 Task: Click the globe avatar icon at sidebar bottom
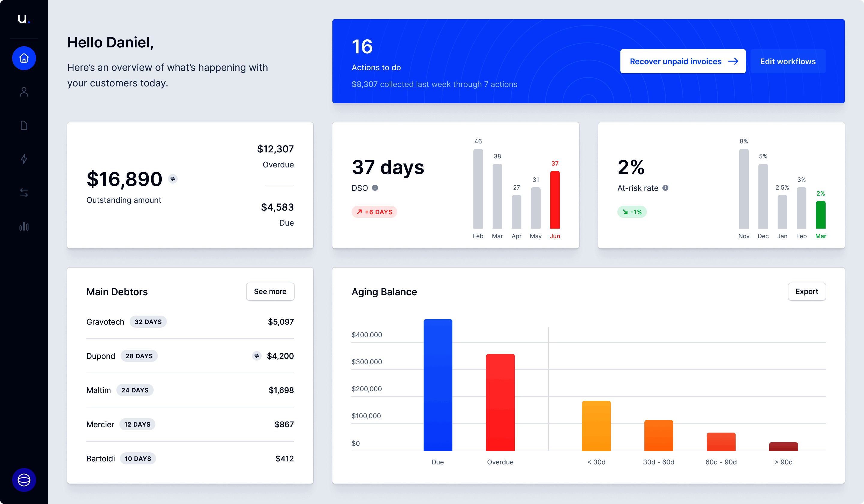pyautogui.click(x=24, y=480)
